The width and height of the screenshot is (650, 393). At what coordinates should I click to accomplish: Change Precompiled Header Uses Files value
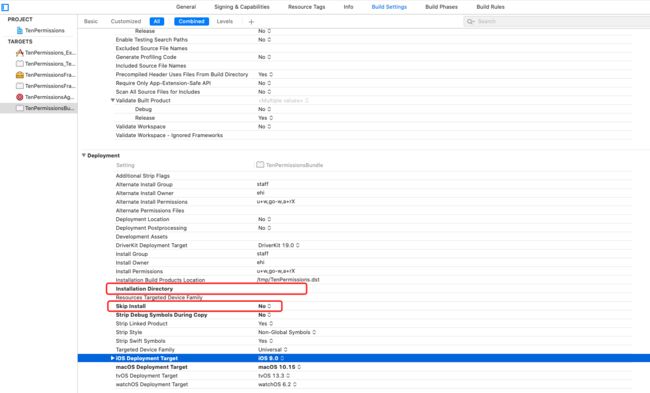[x=265, y=75]
